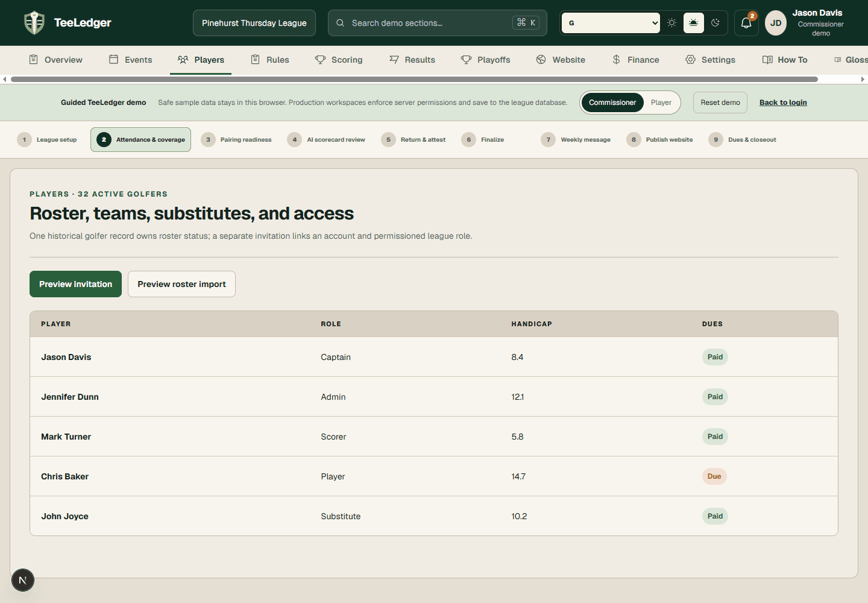Go to step 1 League setup

[47, 139]
